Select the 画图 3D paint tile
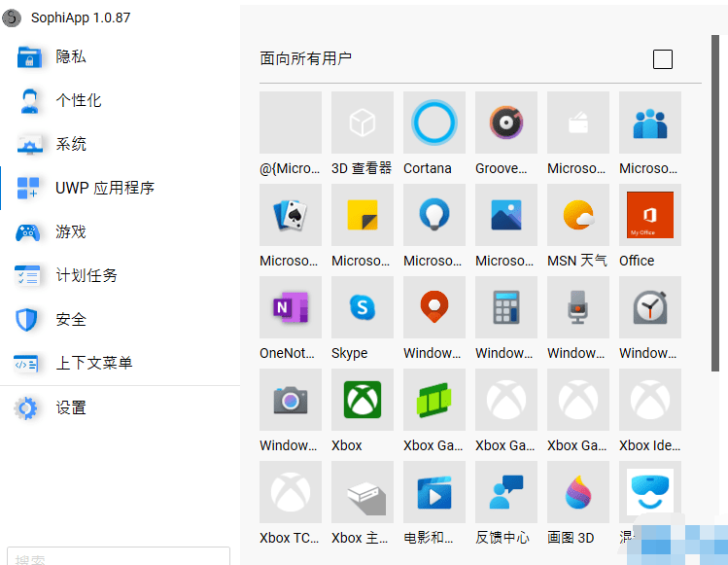The height and width of the screenshot is (565, 728). 578,492
